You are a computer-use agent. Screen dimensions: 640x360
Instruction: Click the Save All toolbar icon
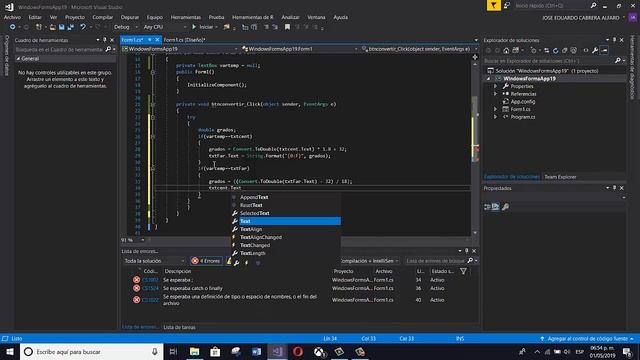(x=71, y=27)
